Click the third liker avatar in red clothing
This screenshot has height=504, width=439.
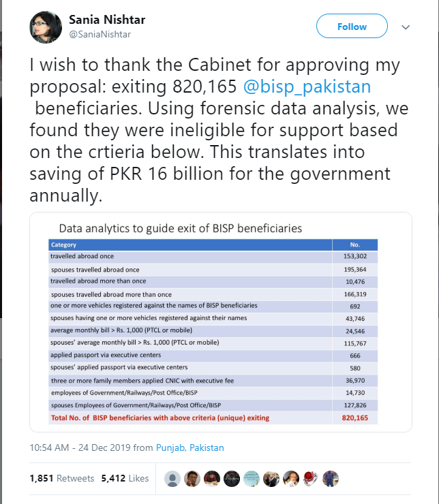[x=213, y=479]
